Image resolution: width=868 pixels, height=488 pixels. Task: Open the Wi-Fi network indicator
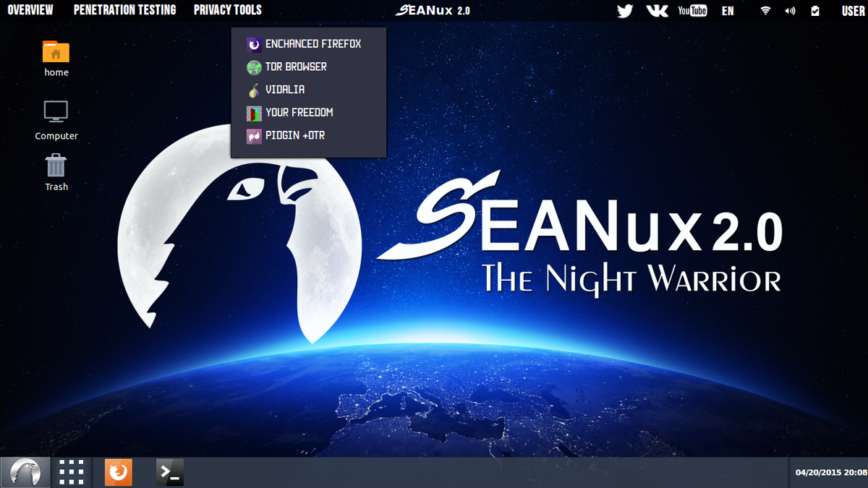point(765,11)
